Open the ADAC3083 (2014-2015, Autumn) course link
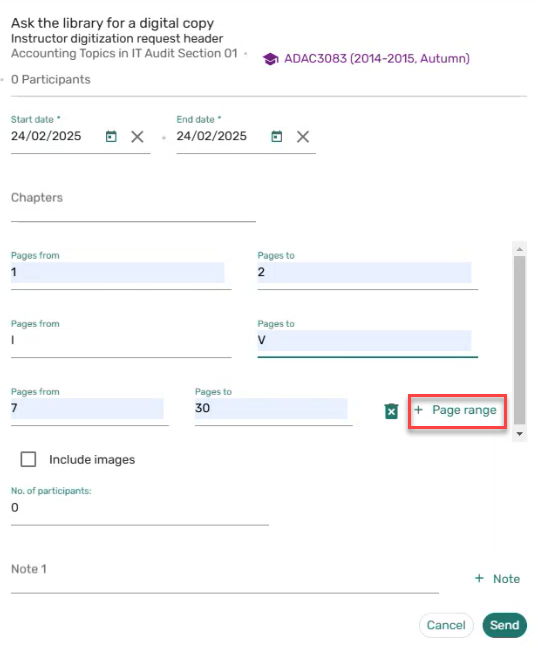539x647 pixels. [x=376, y=59]
